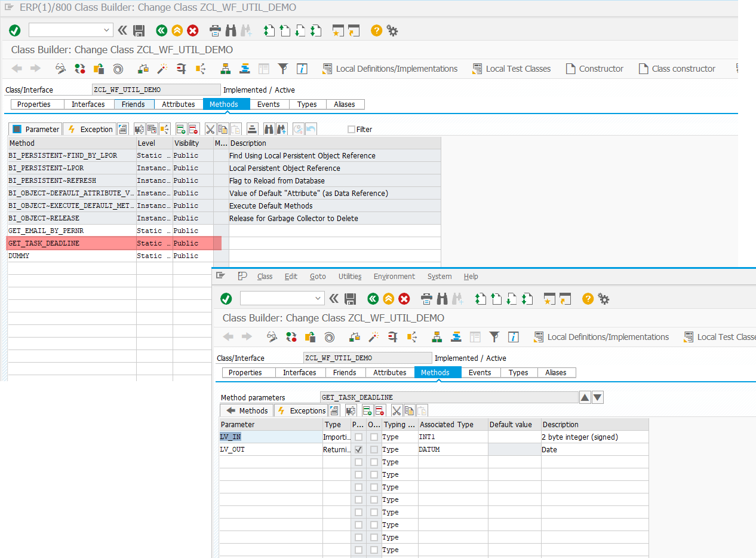Screen dimensions: 756x558
Task: Switch to Types tab in parameters window
Action: (518, 373)
